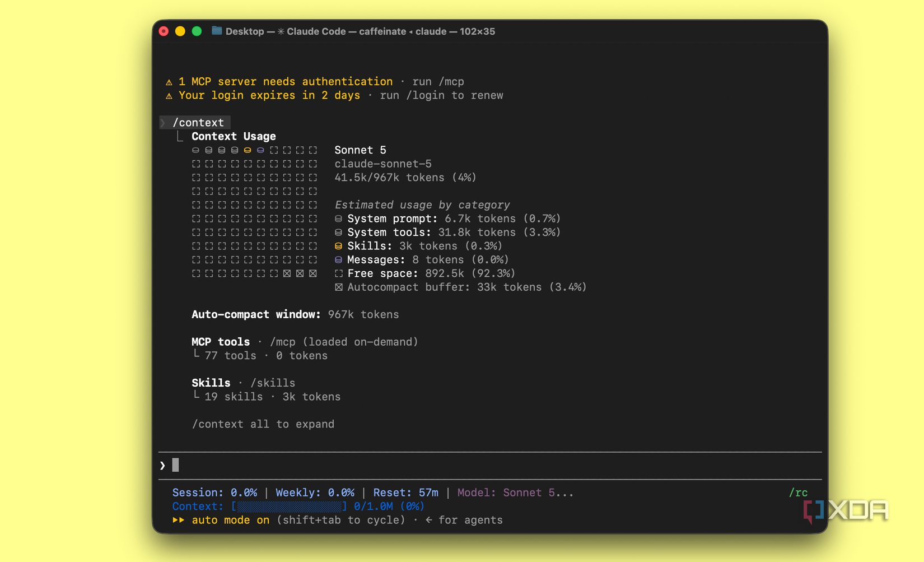Click 'Estimated usage by category' text
924x562 pixels.
coord(422,205)
